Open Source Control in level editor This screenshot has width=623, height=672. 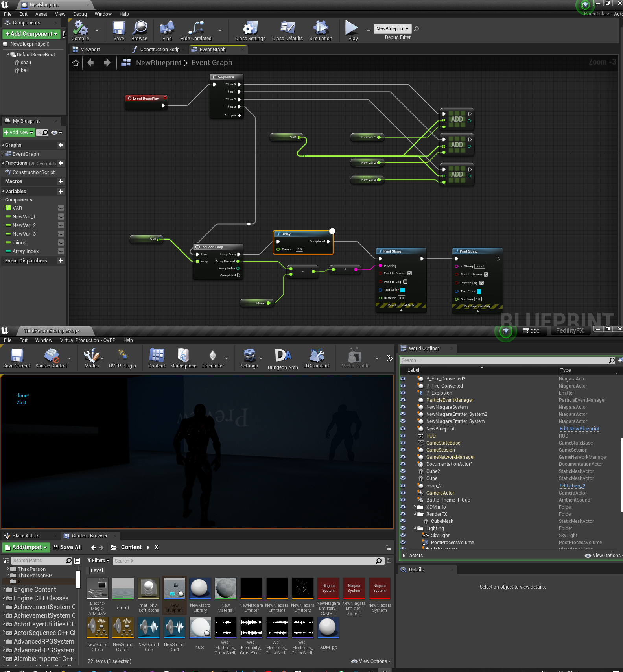point(51,358)
